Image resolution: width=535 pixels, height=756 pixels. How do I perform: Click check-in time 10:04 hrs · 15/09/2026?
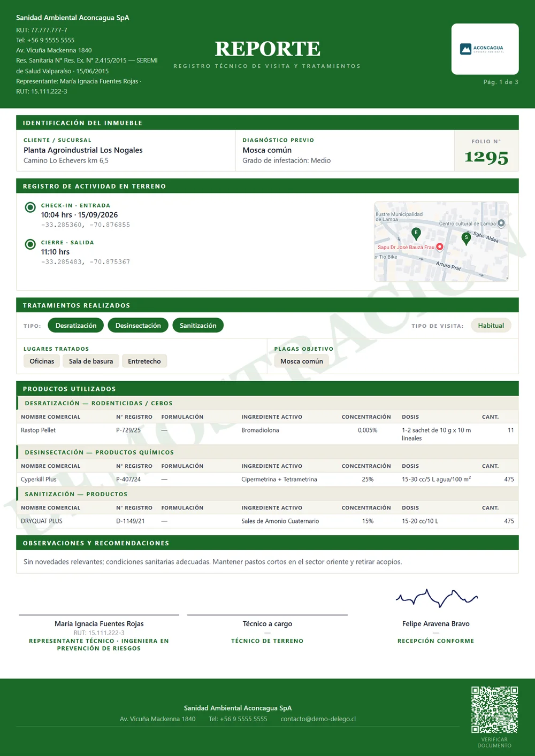pyautogui.click(x=79, y=215)
